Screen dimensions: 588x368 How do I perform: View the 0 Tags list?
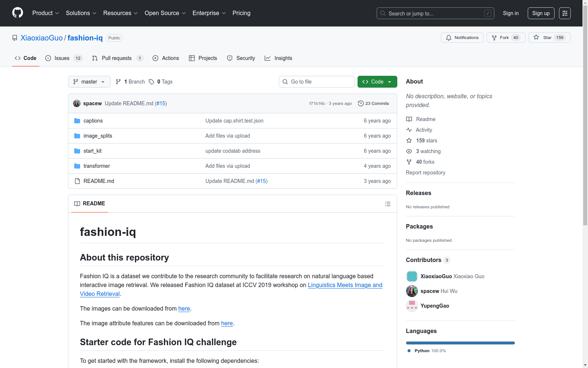point(161,82)
